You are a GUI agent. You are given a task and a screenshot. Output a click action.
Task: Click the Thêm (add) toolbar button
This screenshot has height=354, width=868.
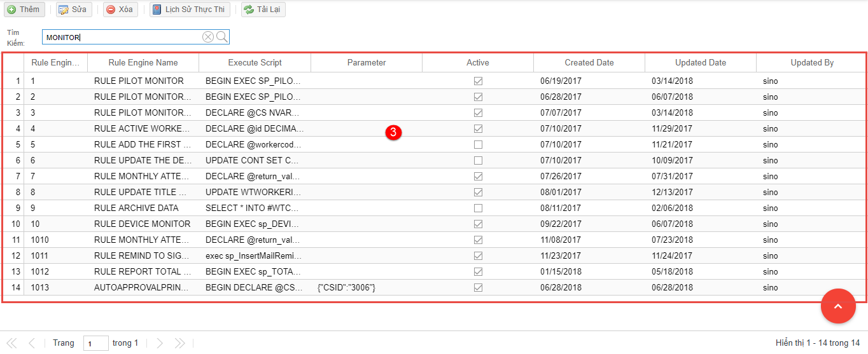tap(24, 10)
